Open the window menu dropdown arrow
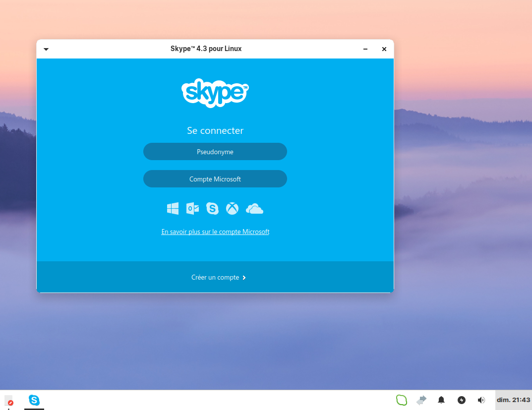The height and width of the screenshot is (410, 532). pyautogui.click(x=46, y=49)
